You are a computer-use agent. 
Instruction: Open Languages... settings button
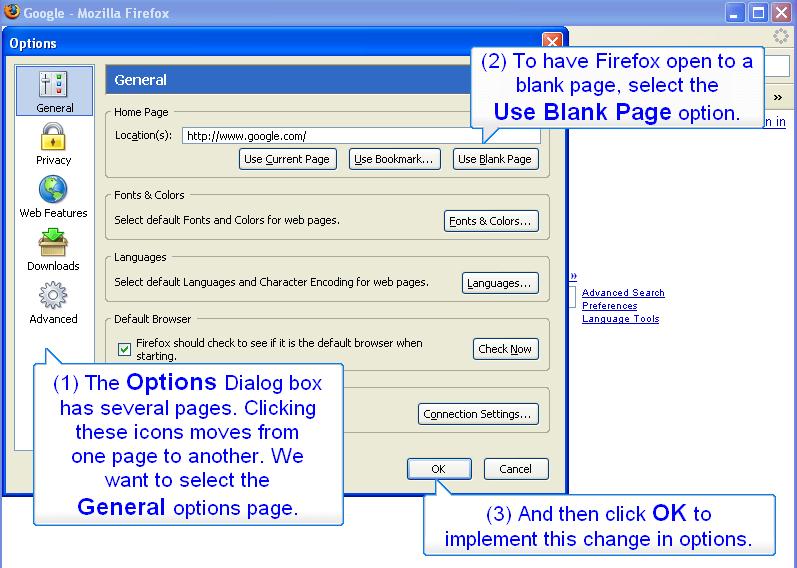pyautogui.click(x=500, y=283)
